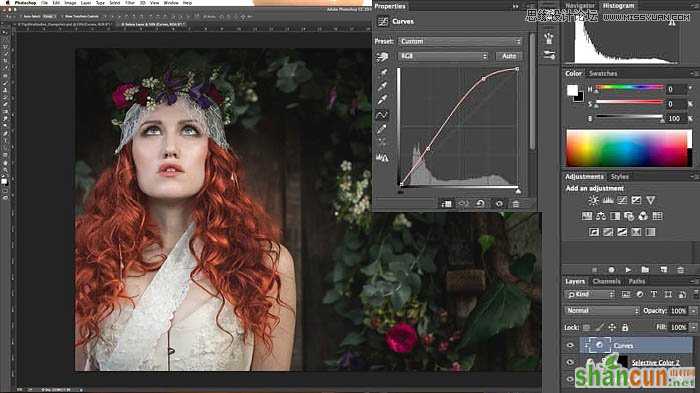Open the Normal blend mode dropdown
Screen dimensions: 700x393
pyautogui.click(x=602, y=310)
